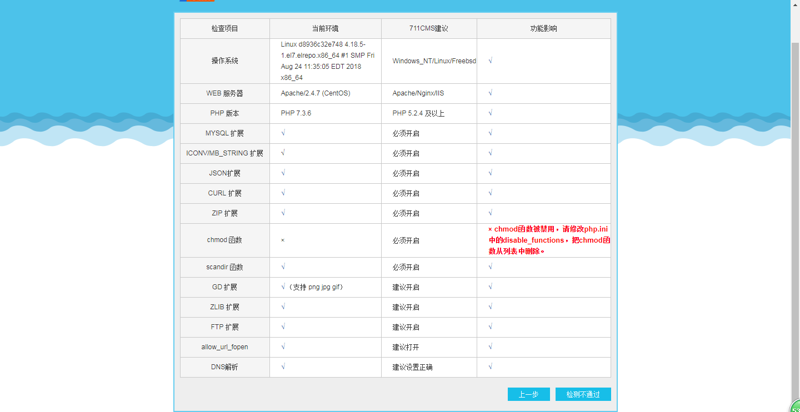Click the PHP 7.3.6 version value
Screen dimensions: 800x412
pyautogui.click(x=296, y=113)
